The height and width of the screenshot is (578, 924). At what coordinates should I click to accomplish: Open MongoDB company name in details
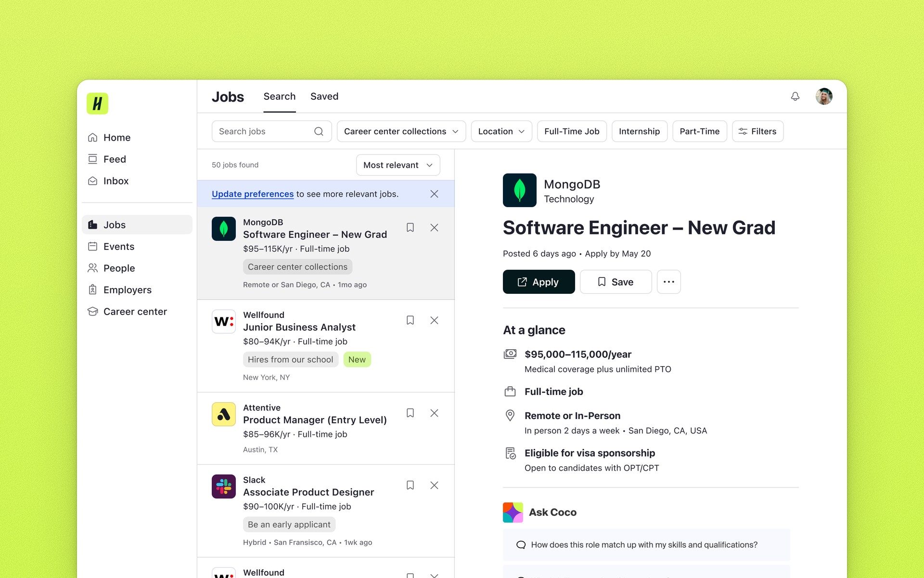(572, 184)
